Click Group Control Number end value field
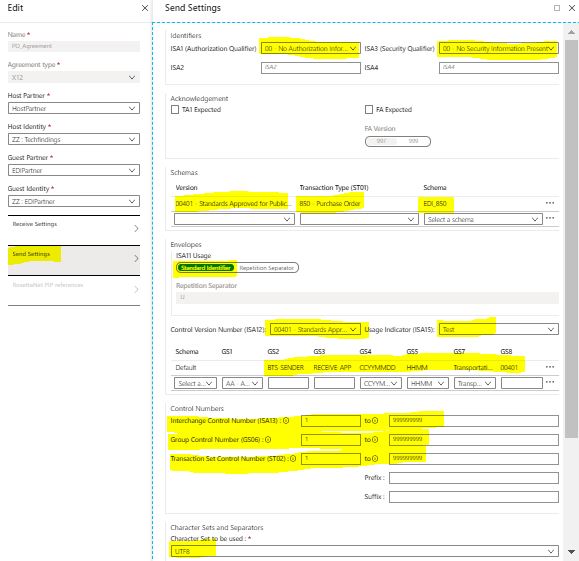 (x=473, y=439)
